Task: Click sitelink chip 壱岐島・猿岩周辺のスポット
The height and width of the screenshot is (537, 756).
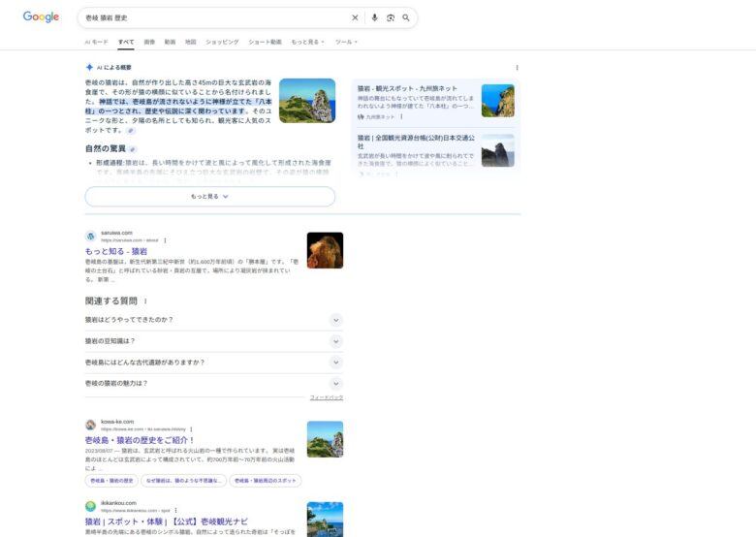Action: pyautogui.click(x=266, y=481)
